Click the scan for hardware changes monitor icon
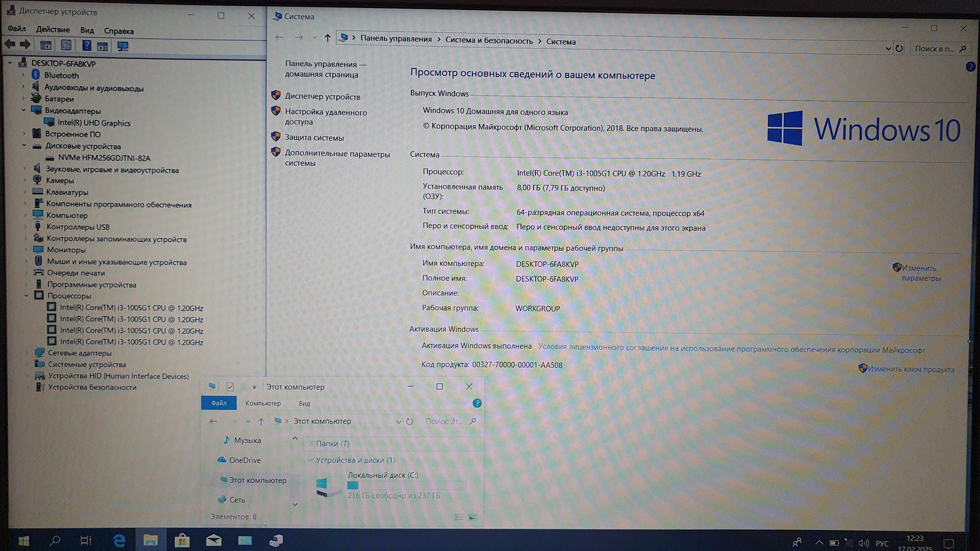 123,46
